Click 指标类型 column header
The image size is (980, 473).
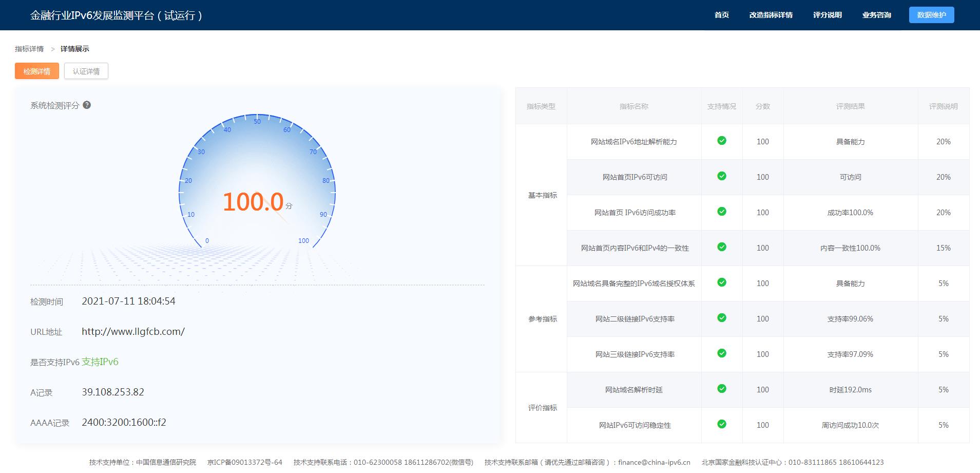541,106
